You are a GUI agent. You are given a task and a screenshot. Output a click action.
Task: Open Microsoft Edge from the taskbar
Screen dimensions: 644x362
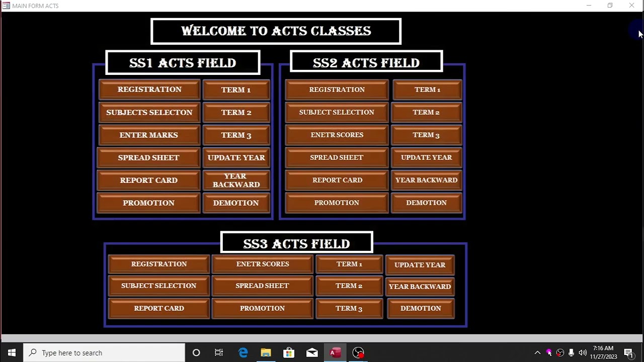tap(243, 352)
